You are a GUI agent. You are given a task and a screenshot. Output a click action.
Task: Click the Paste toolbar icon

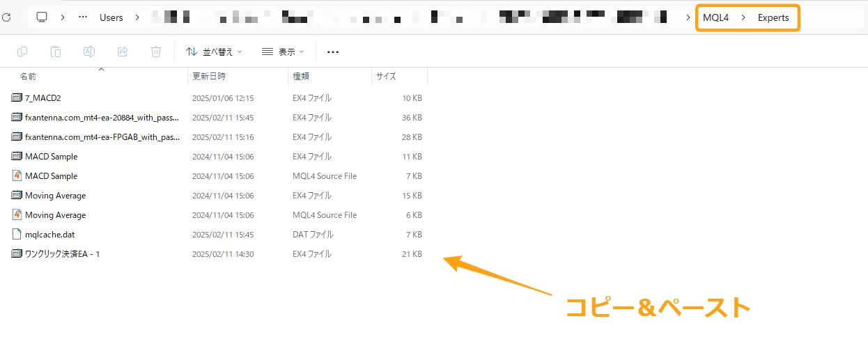tap(56, 52)
